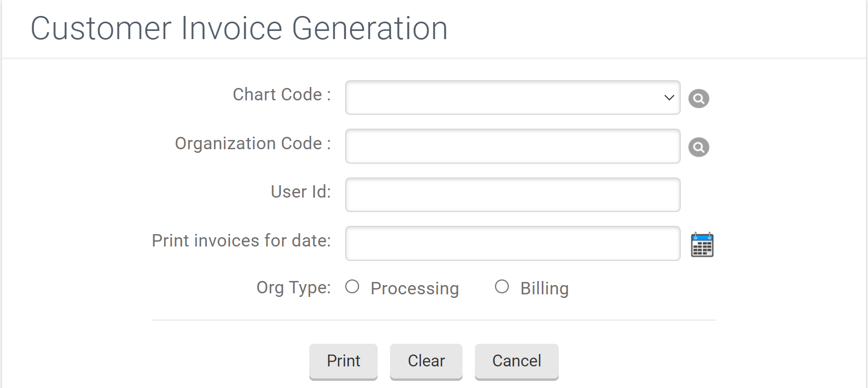Screen dimensions: 868x388
Task: Expand the Chart Code dropdown
Action: click(x=513, y=97)
